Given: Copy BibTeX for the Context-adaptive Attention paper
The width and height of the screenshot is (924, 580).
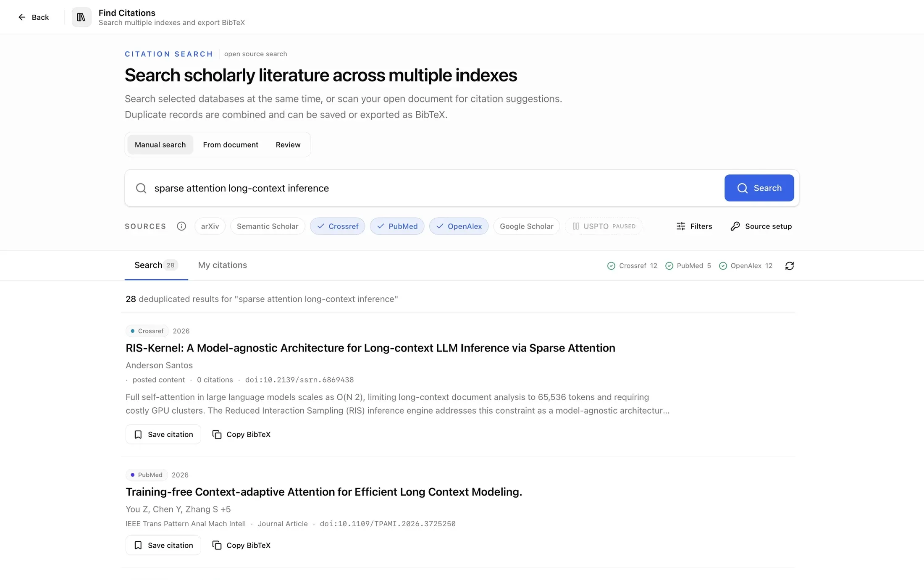Looking at the screenshot, I should point(241,546).
